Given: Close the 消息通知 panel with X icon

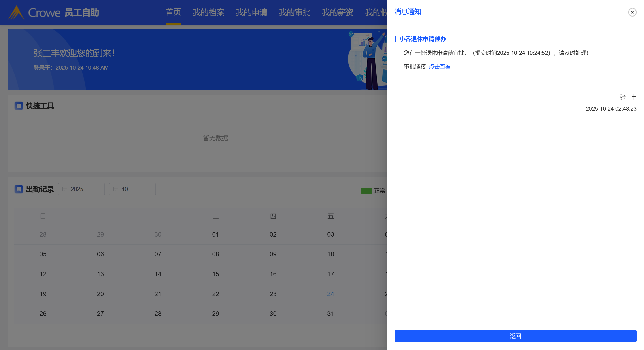Looking at the screenshot, I should (632, 12).
